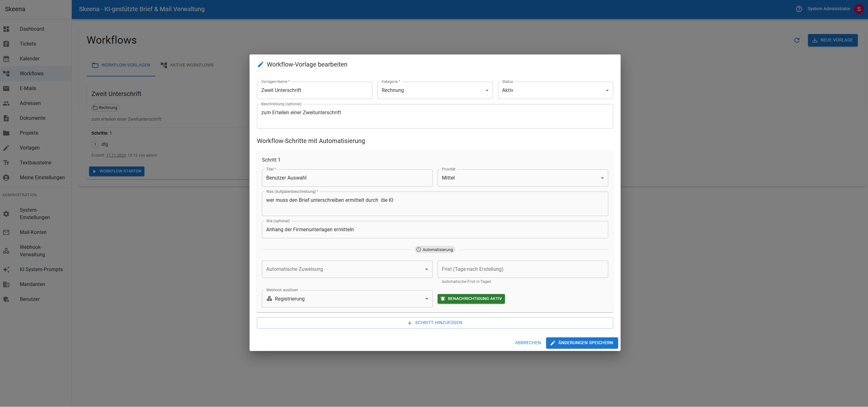This screenshot has height=407, width=868.
Task: Click the KI System-Prompts sparkle icon
Action: (6, 269)
